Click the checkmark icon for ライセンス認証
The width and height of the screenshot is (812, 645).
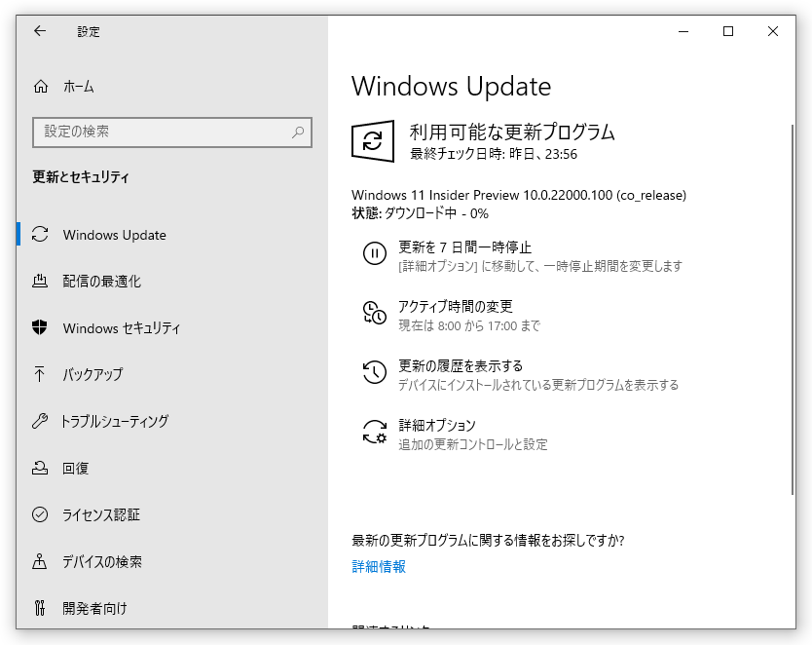40,514
